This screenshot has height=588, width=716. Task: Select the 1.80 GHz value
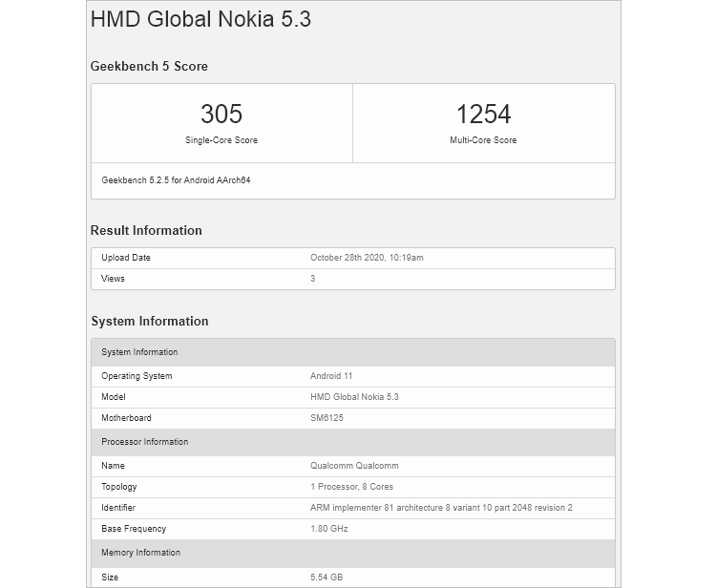coord(329,529)
